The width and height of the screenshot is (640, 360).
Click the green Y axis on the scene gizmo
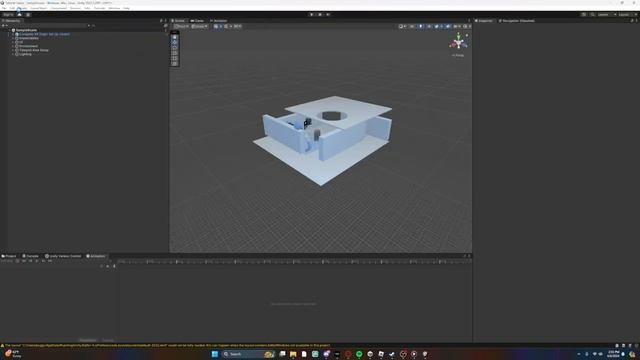459,36
